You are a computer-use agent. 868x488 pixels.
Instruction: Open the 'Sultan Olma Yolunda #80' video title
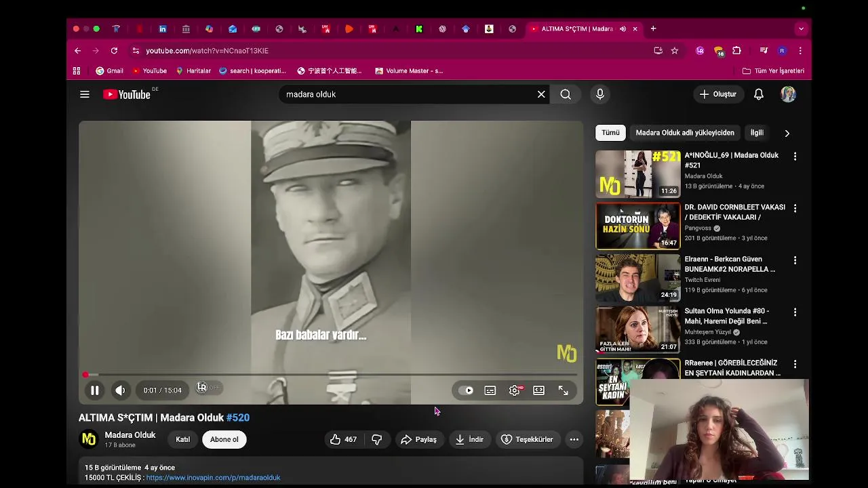tap(727, 316)
